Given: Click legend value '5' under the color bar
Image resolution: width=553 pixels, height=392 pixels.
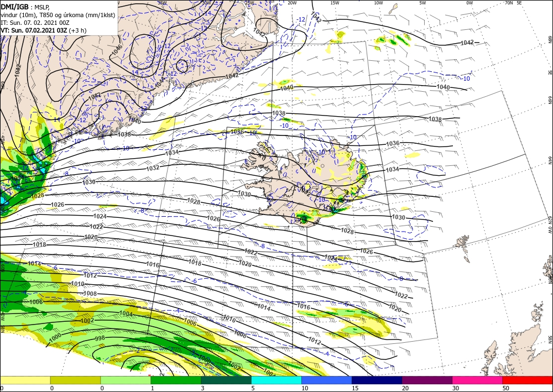Looking at the screenshot, I should 253,388.
